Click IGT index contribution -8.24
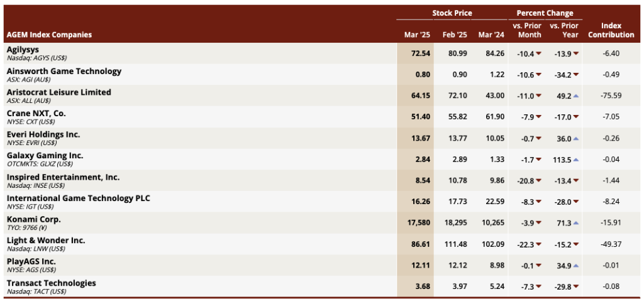The image size is (644, 304). pos(611,202)
